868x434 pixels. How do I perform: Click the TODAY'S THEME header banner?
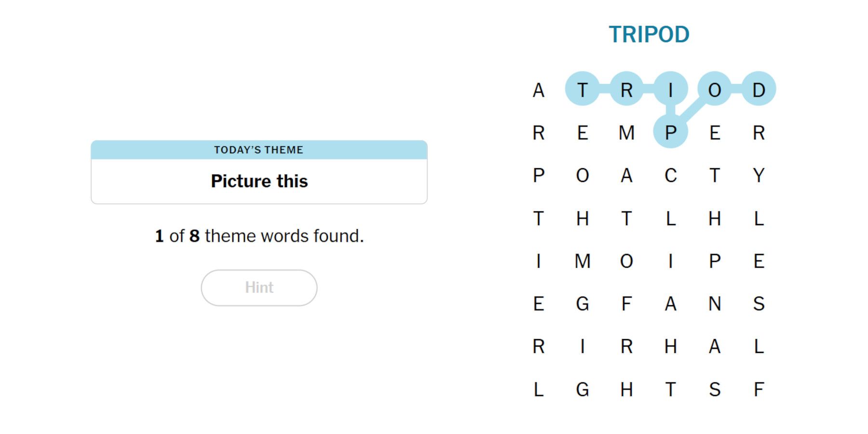pos(259,149)
